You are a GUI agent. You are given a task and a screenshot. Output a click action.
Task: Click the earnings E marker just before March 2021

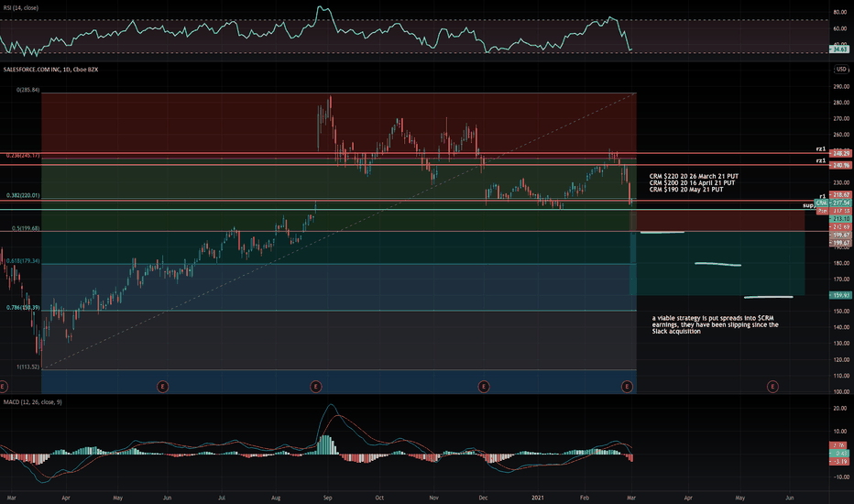pos(627,387)
